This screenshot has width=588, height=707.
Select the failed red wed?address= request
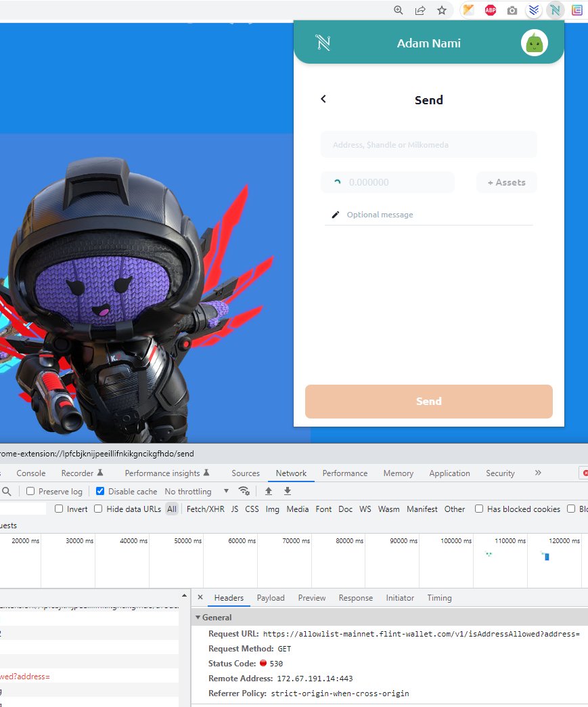(x=89, y=677)
